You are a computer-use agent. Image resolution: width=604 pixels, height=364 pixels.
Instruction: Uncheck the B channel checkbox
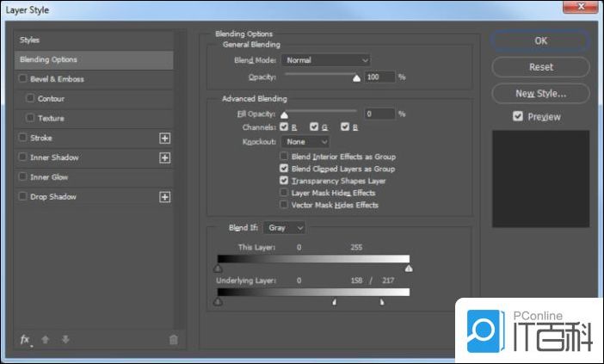pos(345,126)
